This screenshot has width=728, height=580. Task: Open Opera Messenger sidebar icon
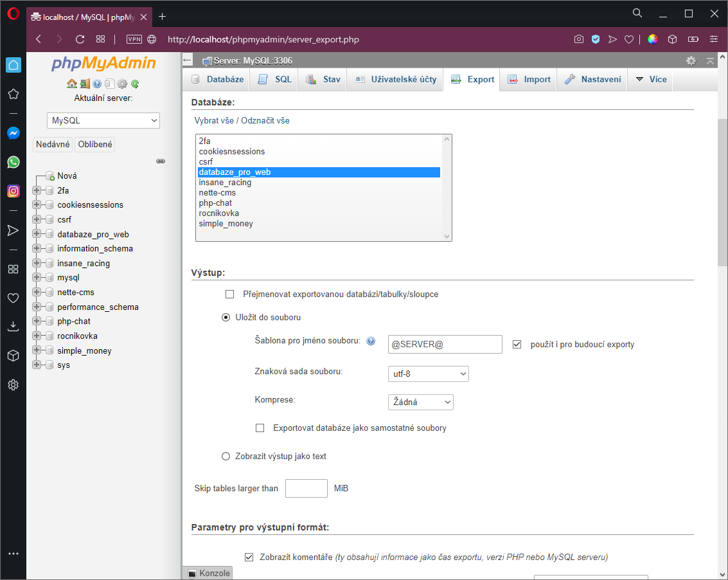point(13,133)
